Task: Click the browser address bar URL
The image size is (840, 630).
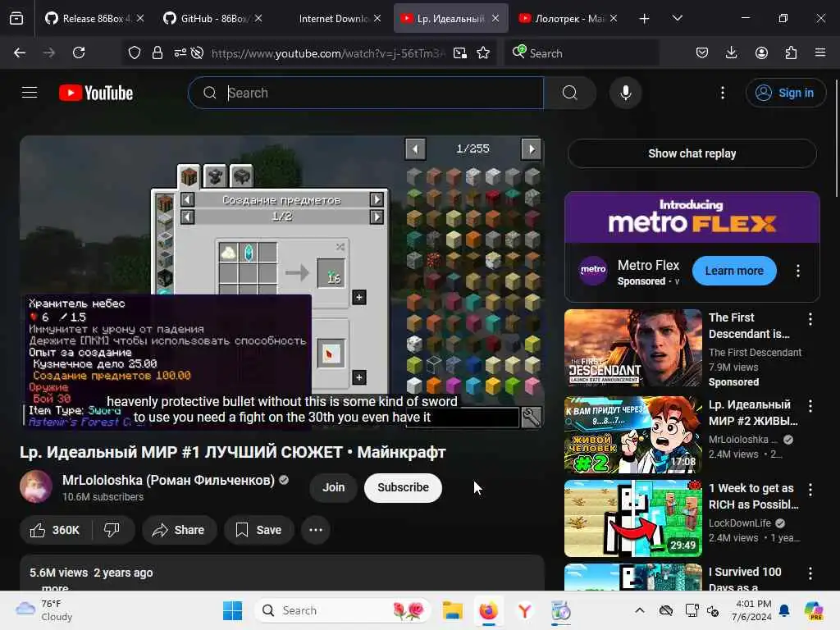Action: 328,53
